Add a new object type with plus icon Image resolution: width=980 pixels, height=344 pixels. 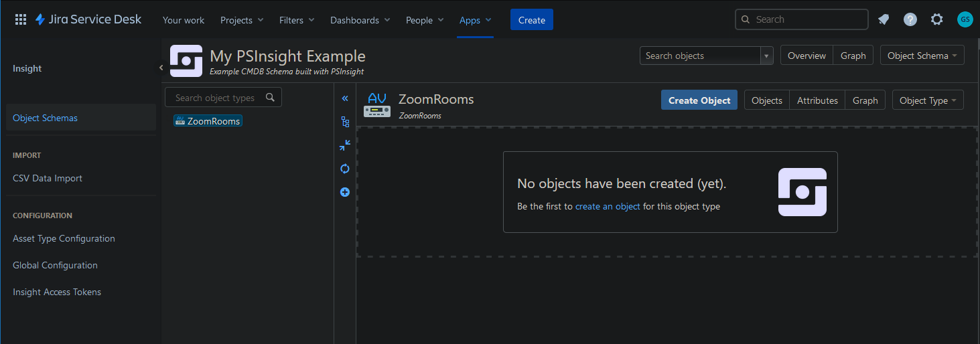[345, 192]
